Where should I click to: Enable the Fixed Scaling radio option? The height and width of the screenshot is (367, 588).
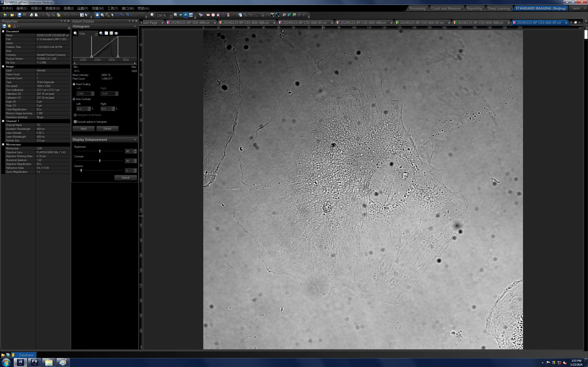tap(74, 84)
